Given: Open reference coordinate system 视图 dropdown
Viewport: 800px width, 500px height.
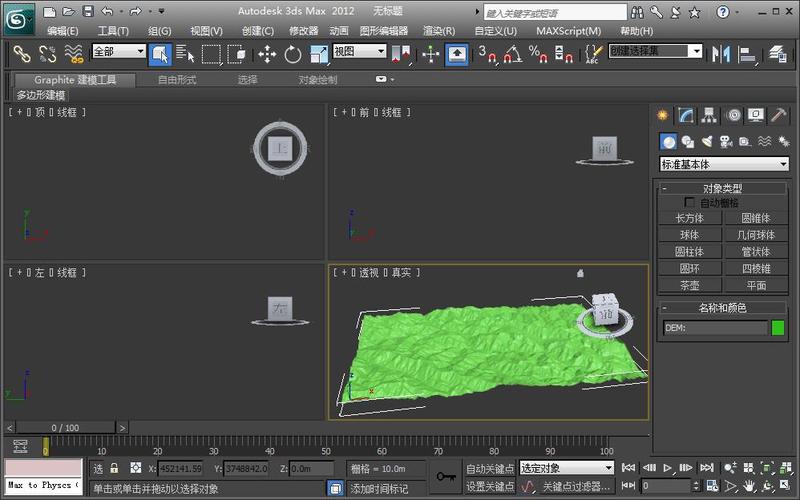Looking at the screenshot, I should (x=360, y=51).
